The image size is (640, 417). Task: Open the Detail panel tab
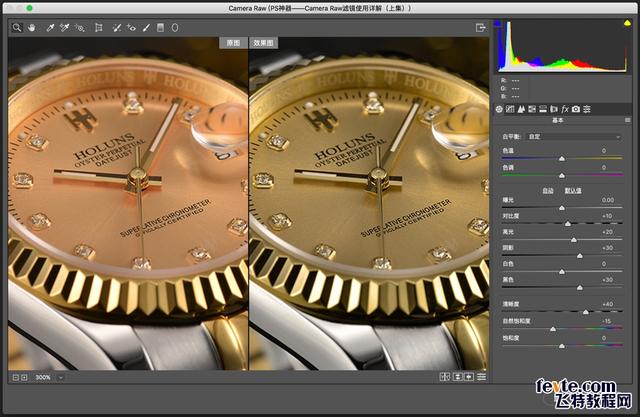tap(521, 109)
